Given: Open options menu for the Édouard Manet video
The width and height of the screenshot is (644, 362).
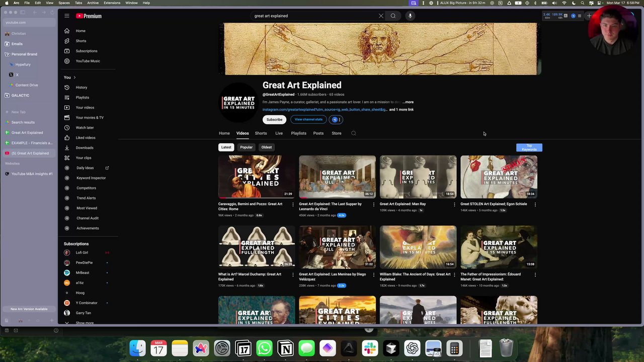Looking at the screenshot, I should (x=535, y=275).
